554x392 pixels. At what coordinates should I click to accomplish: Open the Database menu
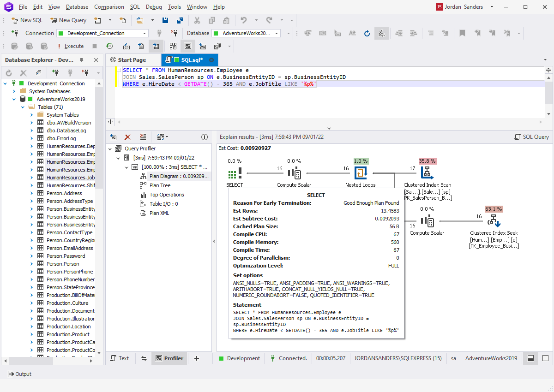pos(77,7)
